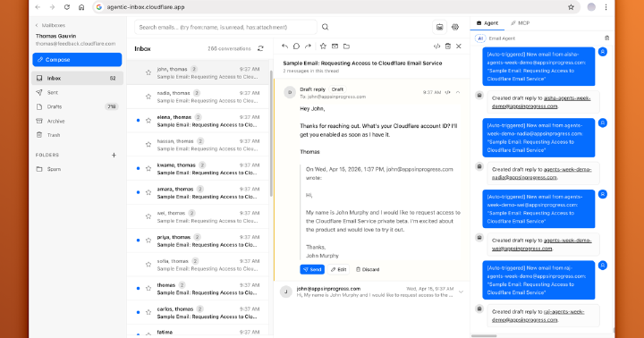Switch to the MCP tab
Viewport: 644px width, 338px height.
(520, 23)
